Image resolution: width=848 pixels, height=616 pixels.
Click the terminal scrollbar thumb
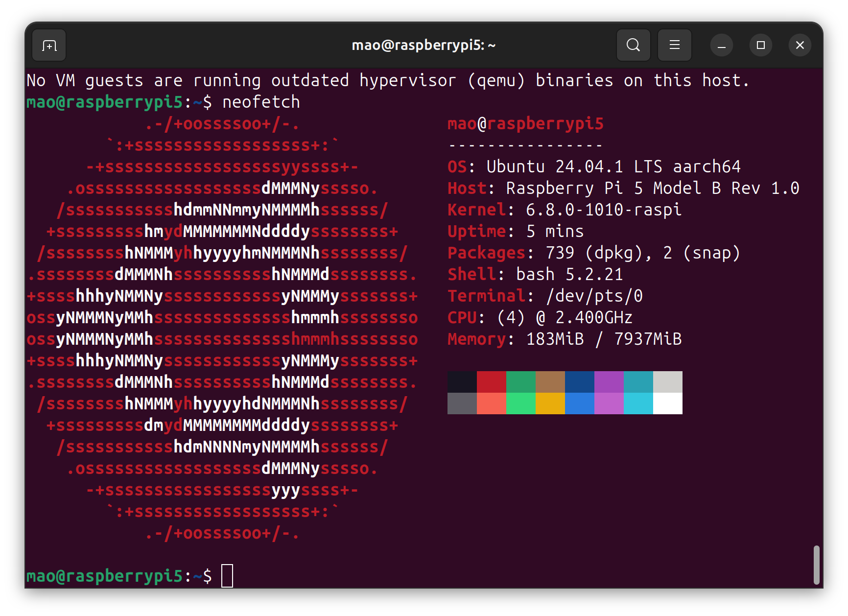(816, 565)
